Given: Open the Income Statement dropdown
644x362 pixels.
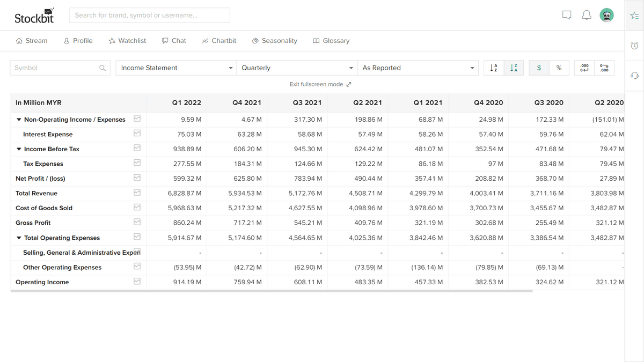Looking at the screenshot, I should pyautogui.click(x=176, y=68).
